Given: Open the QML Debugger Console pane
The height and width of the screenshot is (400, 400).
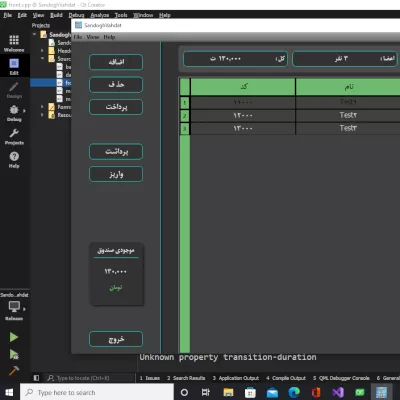Looking at the screenshot, I should pyautogui.click(x=341, y=378).
